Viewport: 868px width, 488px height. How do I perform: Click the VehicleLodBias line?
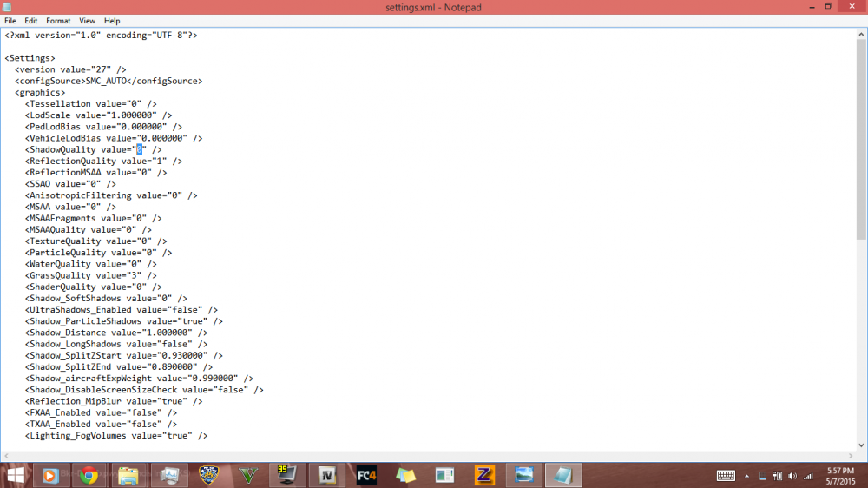tap(114, 138)
